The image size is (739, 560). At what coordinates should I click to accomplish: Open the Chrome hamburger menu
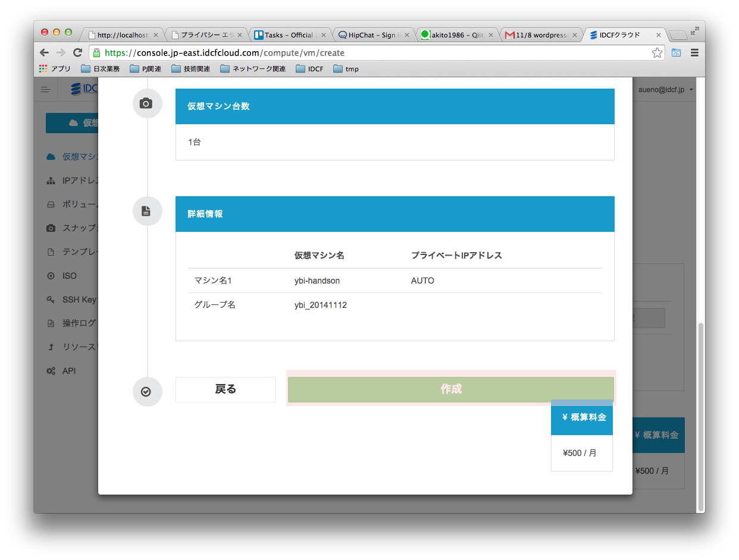click(x=694, y=52)
